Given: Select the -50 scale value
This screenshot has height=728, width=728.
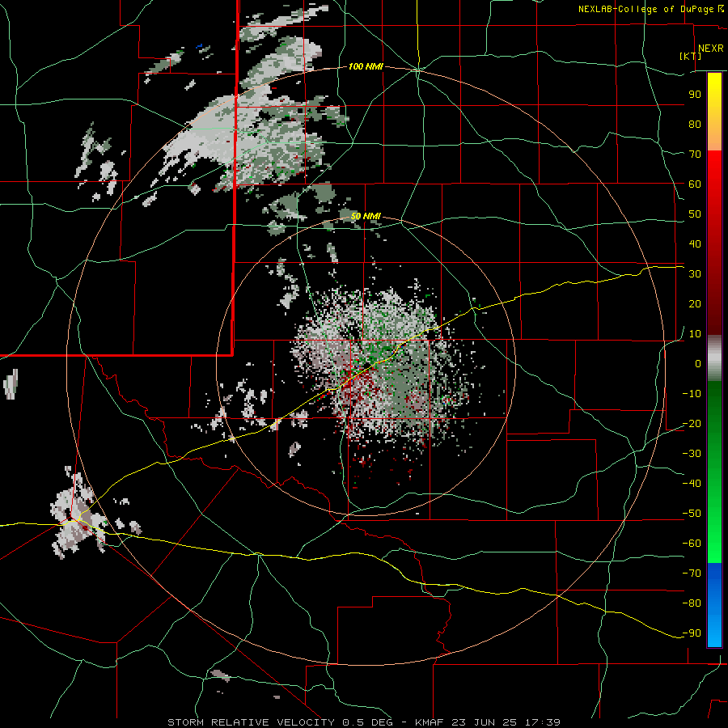Looking at the screenshot, I should coord(692,514).
